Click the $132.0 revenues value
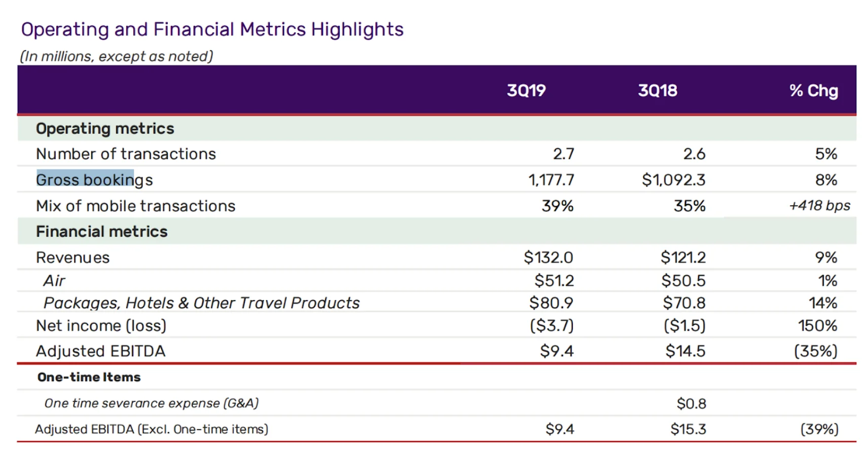This screenshot has width=868, height=451. point(548,257)
